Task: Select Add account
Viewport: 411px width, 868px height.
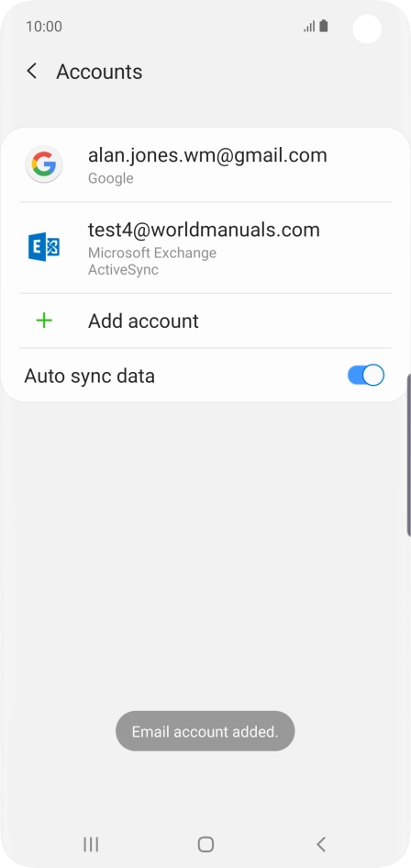Action: [205, 321]
